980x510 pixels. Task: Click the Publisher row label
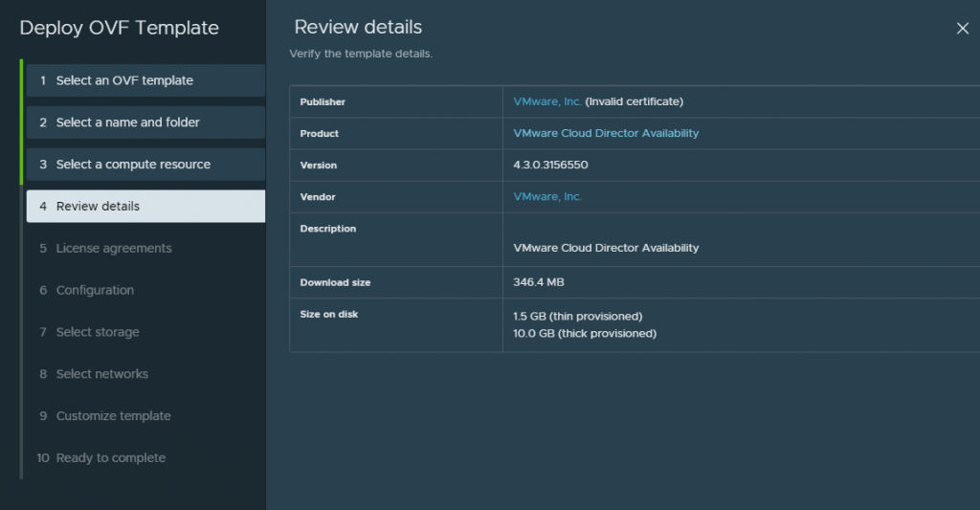(x=323, y=101)
